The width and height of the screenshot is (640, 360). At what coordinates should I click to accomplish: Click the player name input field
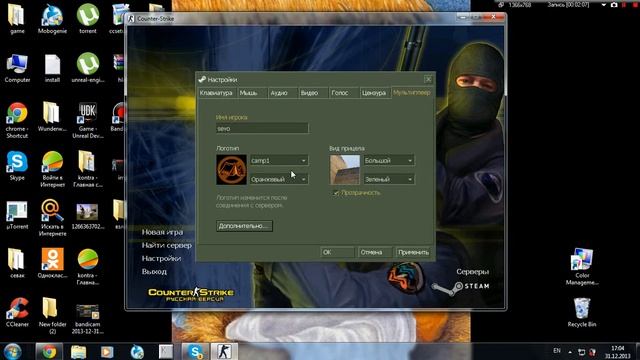pyautogui.click(x=262, y=128)
